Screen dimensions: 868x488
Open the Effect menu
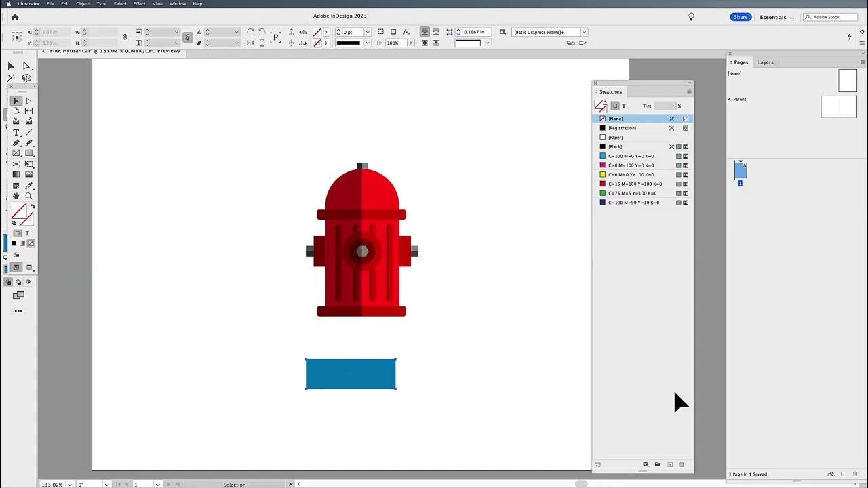[x=139, y=4]
